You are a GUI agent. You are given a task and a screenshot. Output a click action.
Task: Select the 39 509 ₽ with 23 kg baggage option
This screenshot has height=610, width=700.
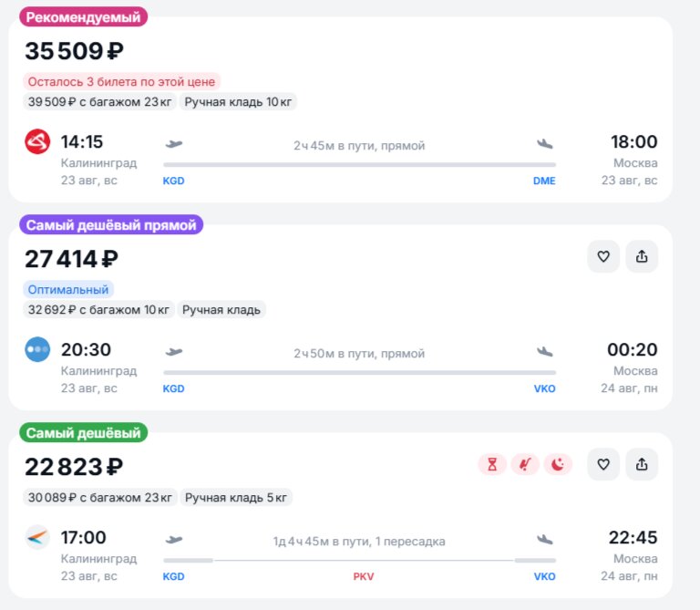[x=99, y=102]
